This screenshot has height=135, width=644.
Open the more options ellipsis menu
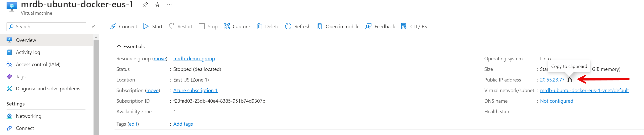169,5
